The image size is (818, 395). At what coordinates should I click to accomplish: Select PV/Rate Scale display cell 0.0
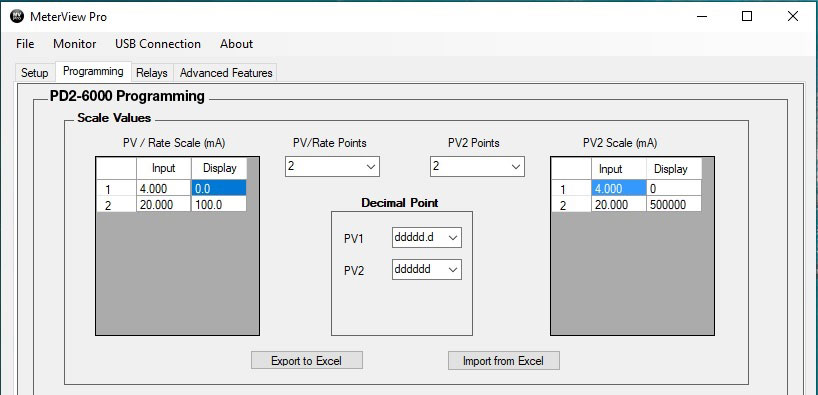point(219,188)
